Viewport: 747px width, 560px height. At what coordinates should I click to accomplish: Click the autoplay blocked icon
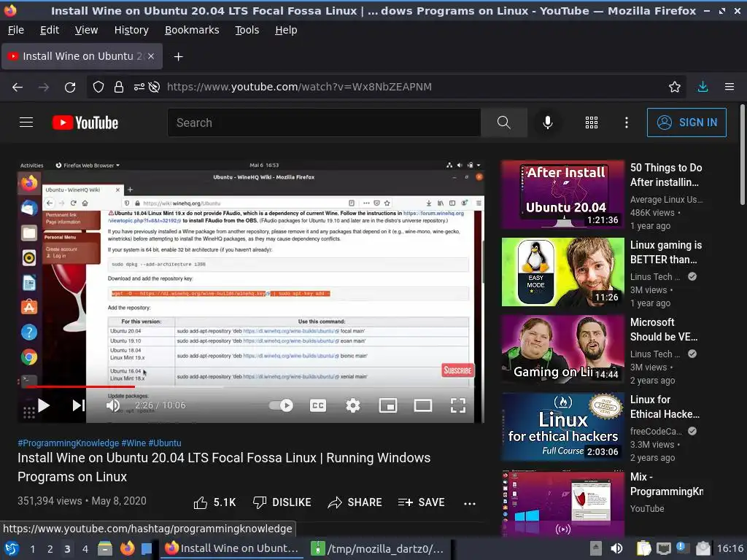point(154,87)
